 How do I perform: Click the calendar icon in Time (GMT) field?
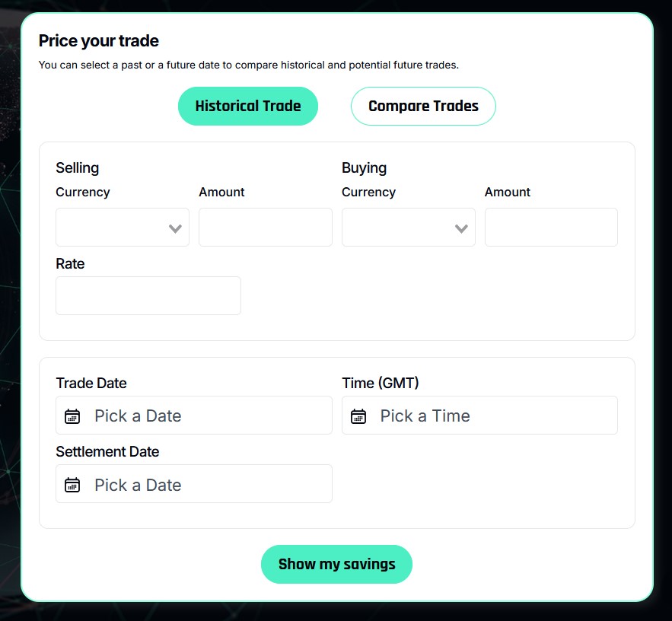pos(358,416)
